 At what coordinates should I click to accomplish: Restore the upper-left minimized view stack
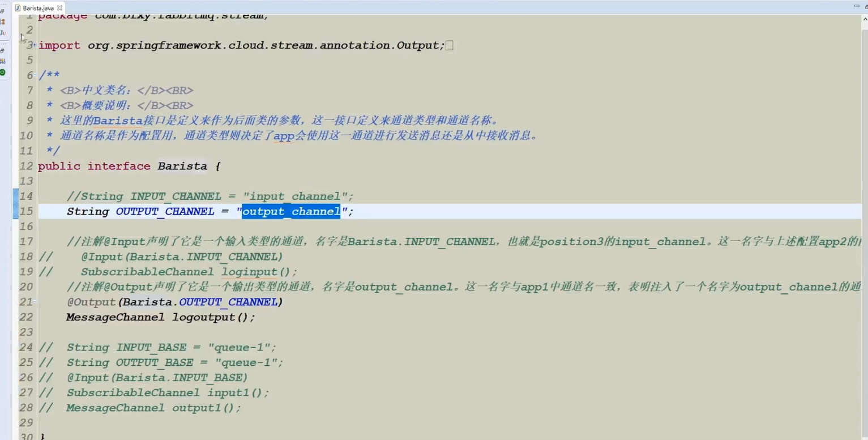point(2,11)
